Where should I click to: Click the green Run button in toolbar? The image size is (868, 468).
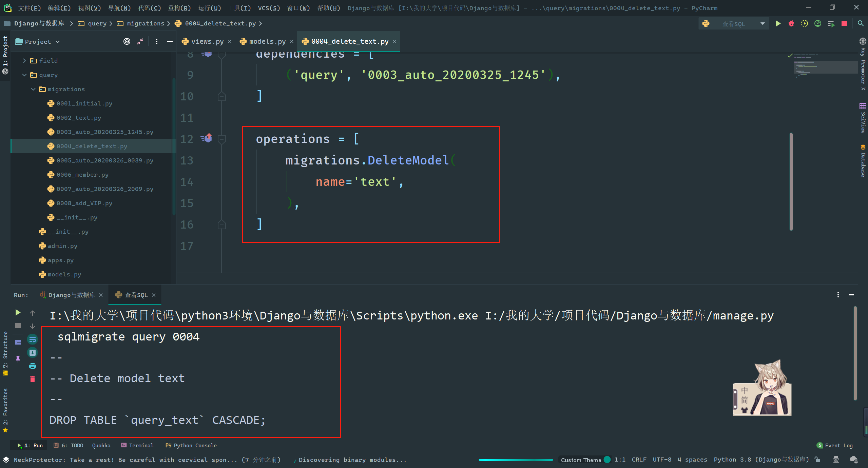[x=778, y=23]
